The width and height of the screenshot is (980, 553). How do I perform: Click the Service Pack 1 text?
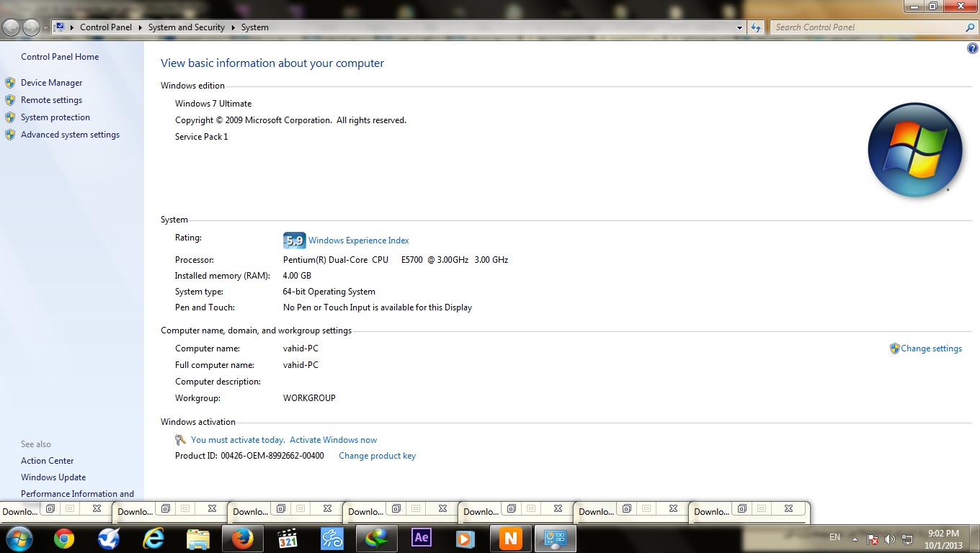[201, 137]
